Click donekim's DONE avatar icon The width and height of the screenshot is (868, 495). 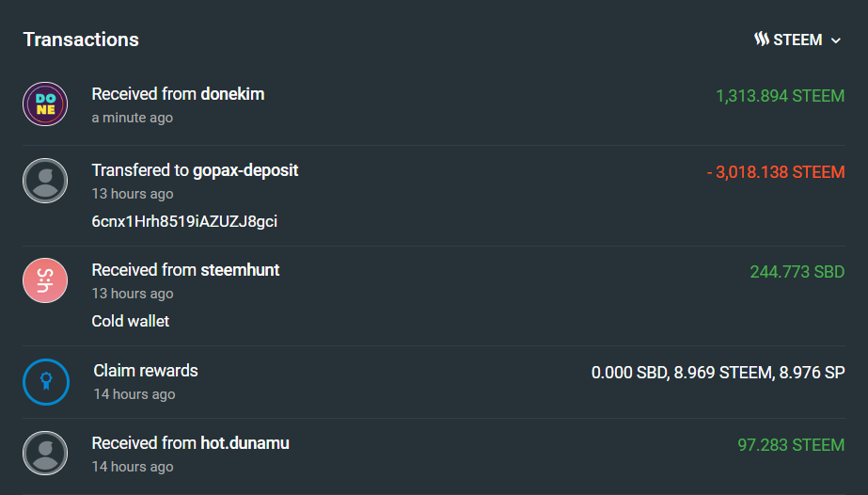pyautogui.click(x=45, y=104)
